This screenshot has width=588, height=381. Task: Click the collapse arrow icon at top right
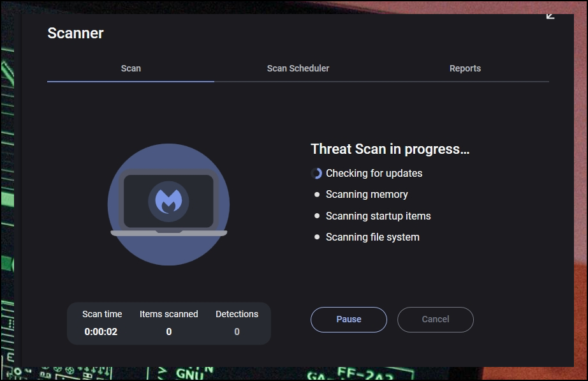[x=550, y=16]
